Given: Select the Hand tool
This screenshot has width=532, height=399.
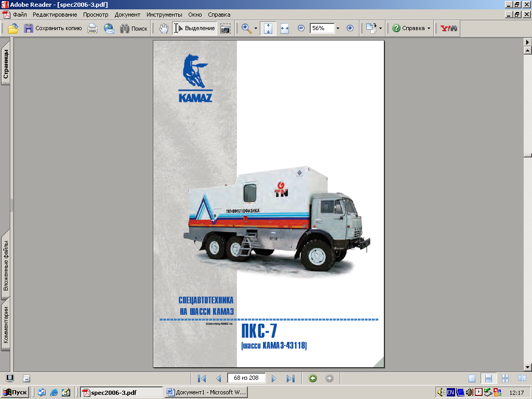Looking at the screenshot, I should click(x=164, y=29).
